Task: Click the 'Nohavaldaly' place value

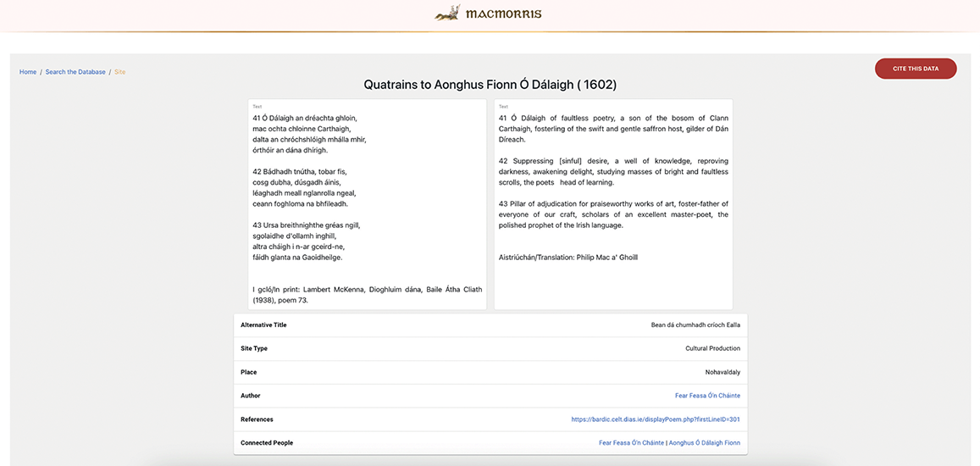Action: [x=723, y=372]
